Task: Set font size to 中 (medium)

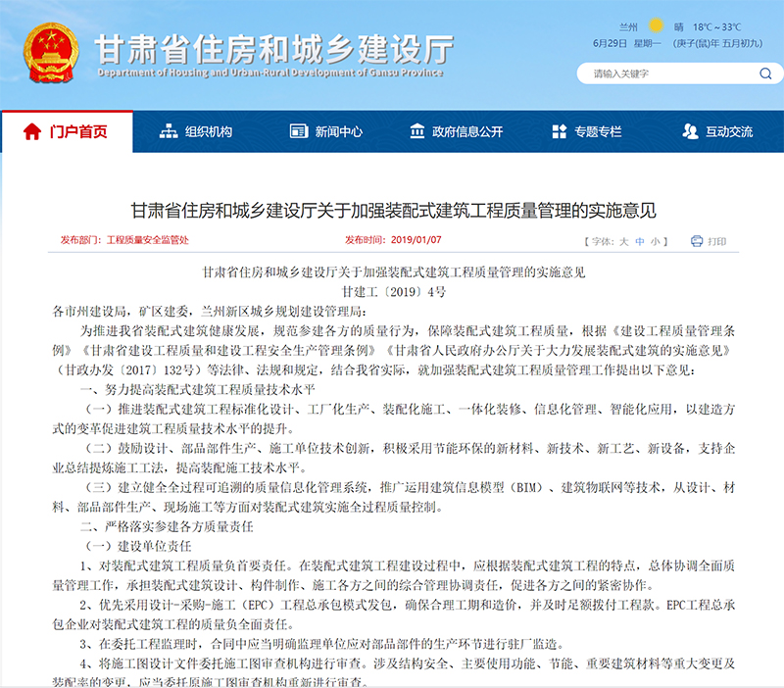Action: pos(639,240)
